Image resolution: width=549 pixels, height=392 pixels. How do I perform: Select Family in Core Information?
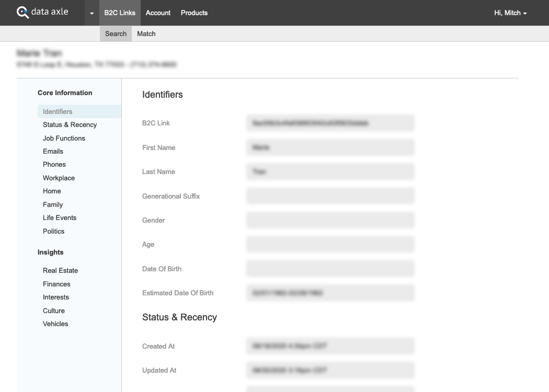pyautogui.click(x=53, y=204)
